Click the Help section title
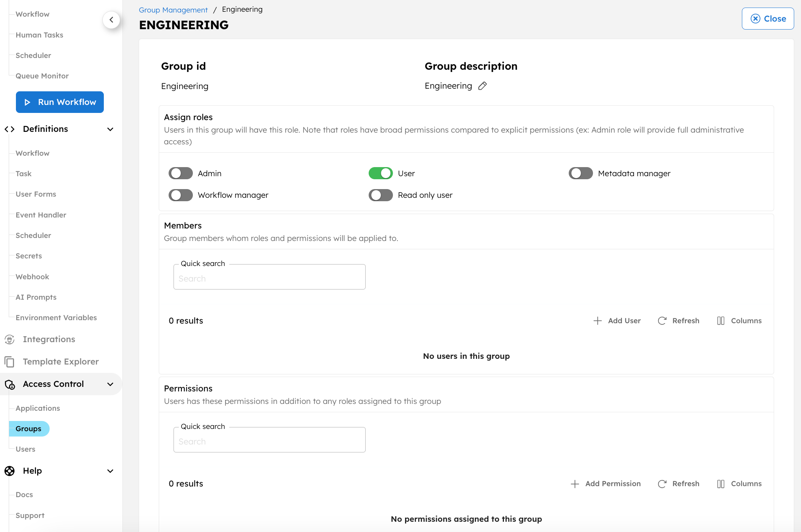Image resolution: width=801 pixels, height=532 pixels. [x=32, y=471]
